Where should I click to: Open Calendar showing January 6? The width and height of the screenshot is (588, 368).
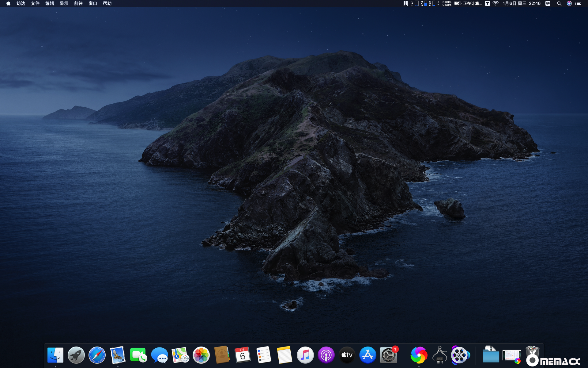point(243,355)
